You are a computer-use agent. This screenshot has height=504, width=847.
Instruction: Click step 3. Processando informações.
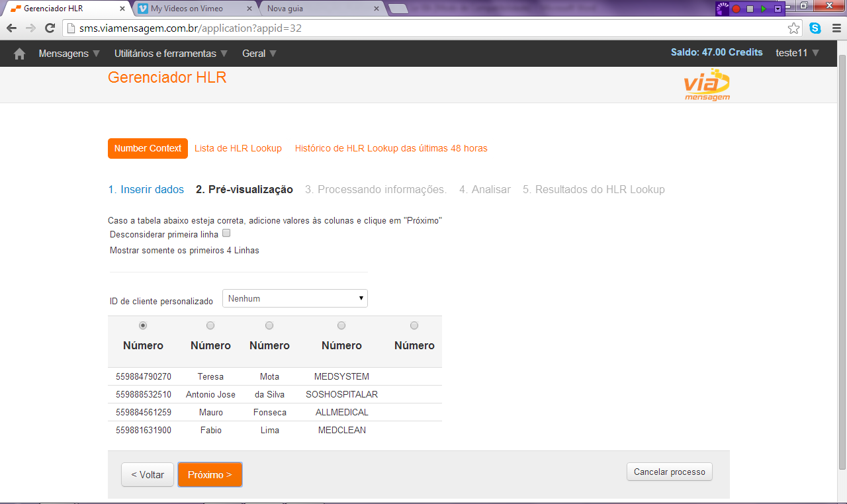376,189
